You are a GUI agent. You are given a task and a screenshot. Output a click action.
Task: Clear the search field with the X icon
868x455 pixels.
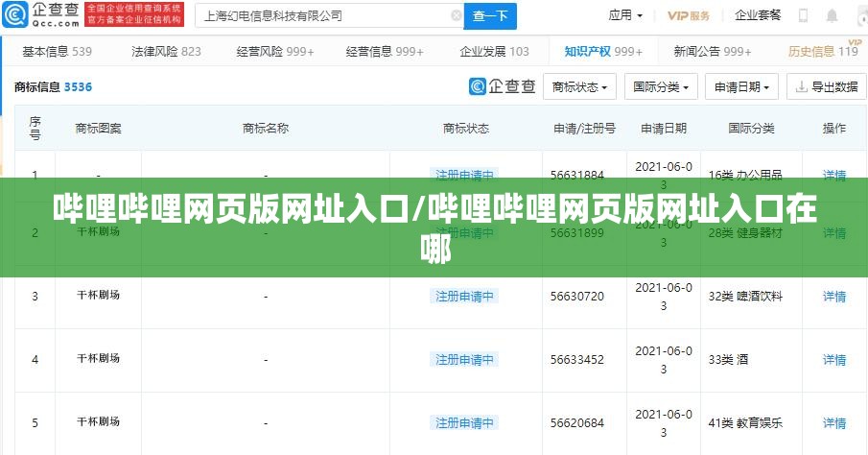tap(457, 15)
